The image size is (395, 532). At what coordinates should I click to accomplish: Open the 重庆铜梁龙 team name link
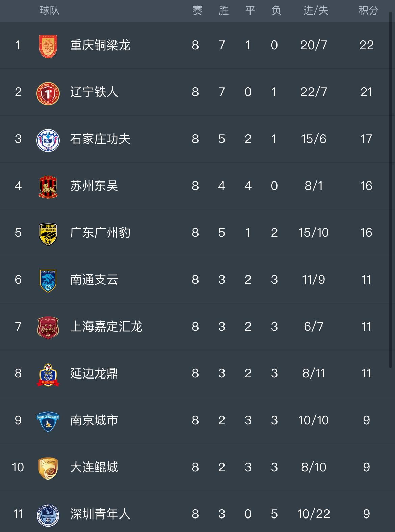100,45
